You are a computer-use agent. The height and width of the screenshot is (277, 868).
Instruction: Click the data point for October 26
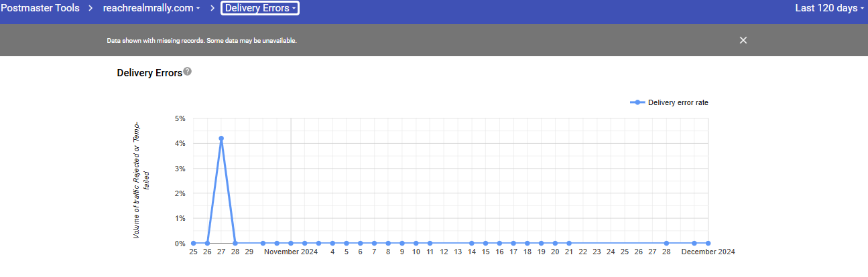pyautogui.click(x=207, y=244)
